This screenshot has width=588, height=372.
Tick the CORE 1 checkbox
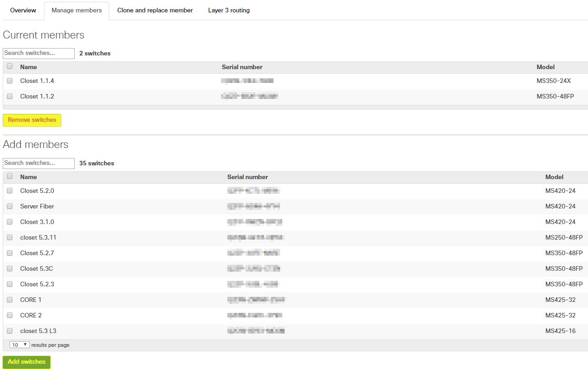(10, 300)
